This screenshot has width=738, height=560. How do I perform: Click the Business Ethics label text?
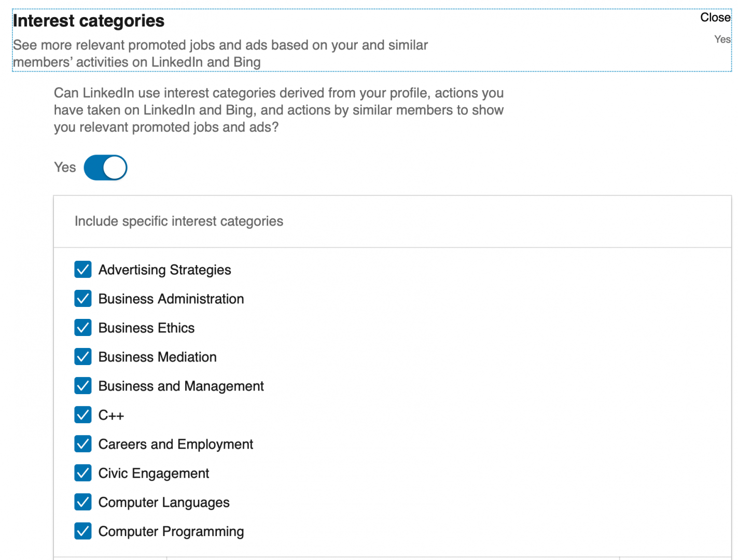[x=146, y=328]
